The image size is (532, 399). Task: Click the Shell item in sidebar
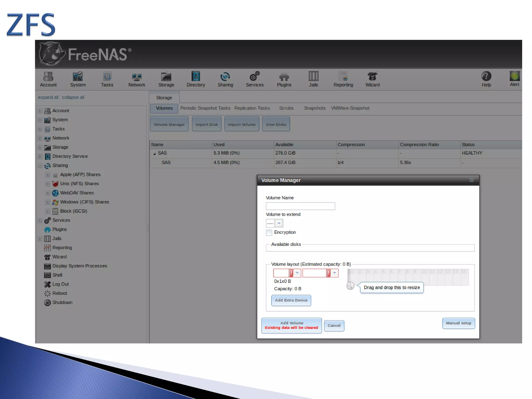pyautogui.click(x=57, y=275)
